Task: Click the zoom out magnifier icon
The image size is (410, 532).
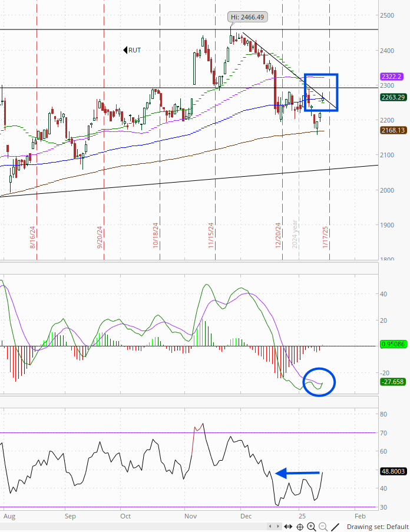Action: coord(323,527)
